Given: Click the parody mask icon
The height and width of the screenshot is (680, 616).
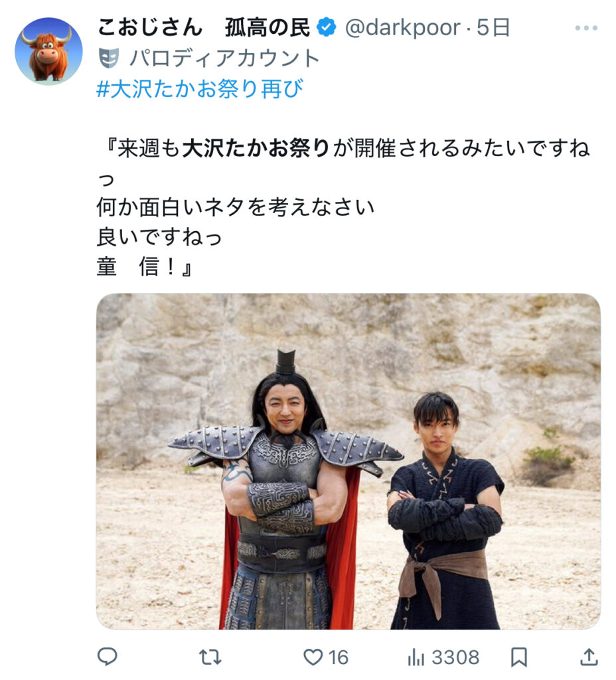Looking at the screenshot, I should pos(108,58).
